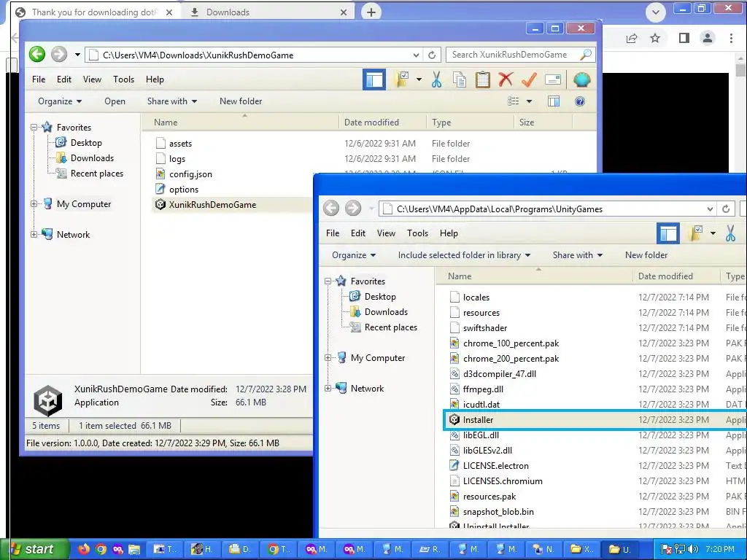Click the Paste clipboard icon
The image size is (747, 560).
483,79
